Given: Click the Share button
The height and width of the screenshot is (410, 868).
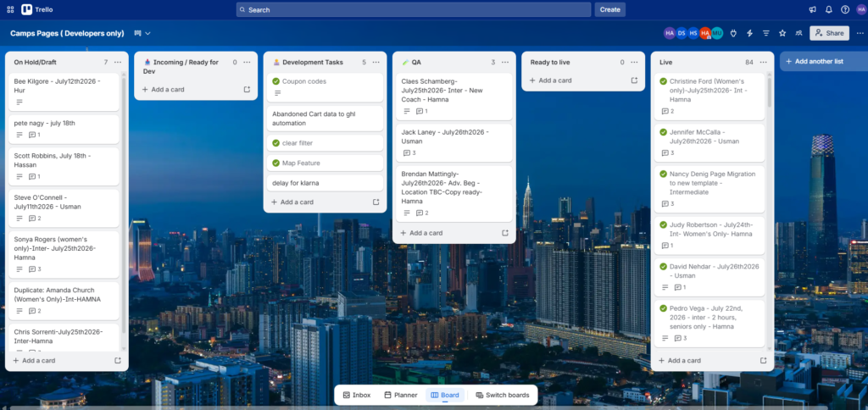Looking at the screenshot, I should pyautogui.click(x=829, y=33).
